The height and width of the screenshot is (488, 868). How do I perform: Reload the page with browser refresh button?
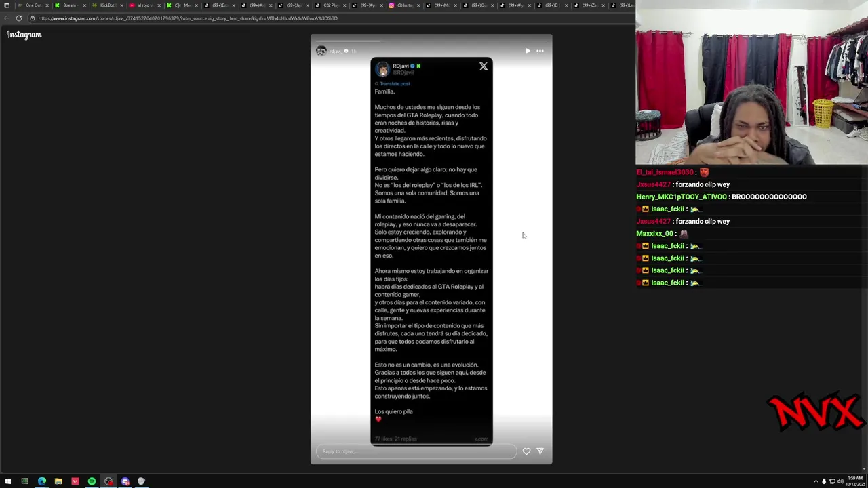[x=18, y=18]
